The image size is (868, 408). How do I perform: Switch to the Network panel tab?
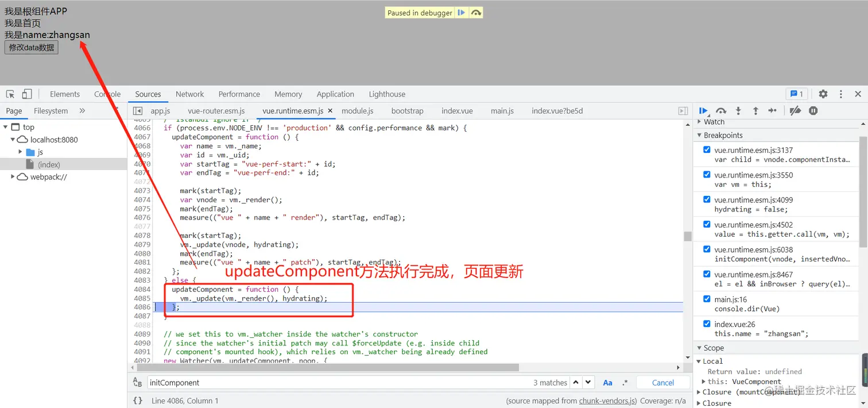pyautogui.click(x=190, y=94)
